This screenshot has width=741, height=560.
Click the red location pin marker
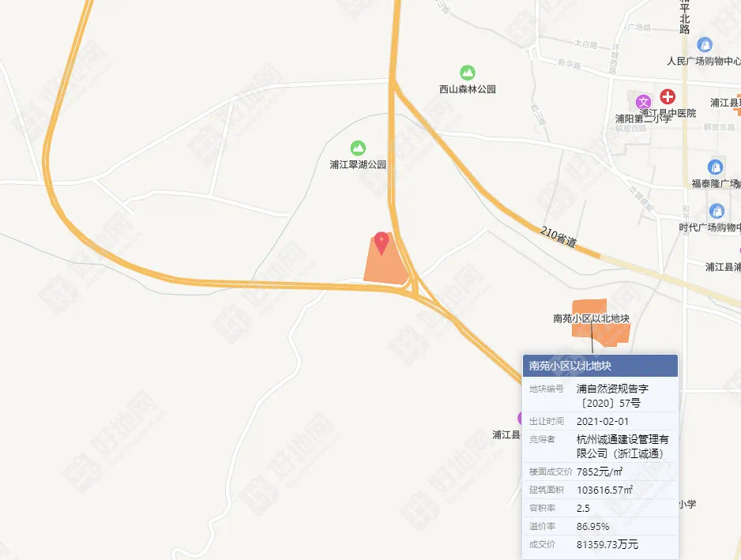pyautogui.click(x=382, y=243)
